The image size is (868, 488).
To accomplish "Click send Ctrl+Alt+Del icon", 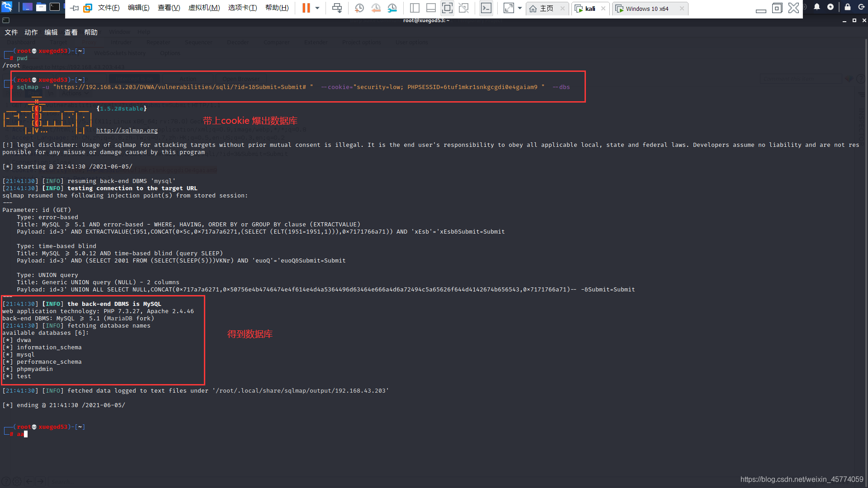I will coord(337,8).
